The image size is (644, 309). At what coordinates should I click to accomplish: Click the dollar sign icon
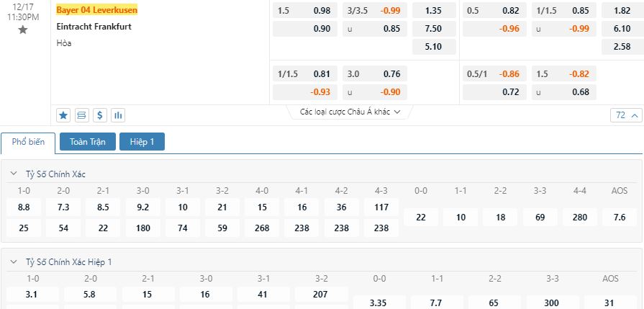(100, 115)
